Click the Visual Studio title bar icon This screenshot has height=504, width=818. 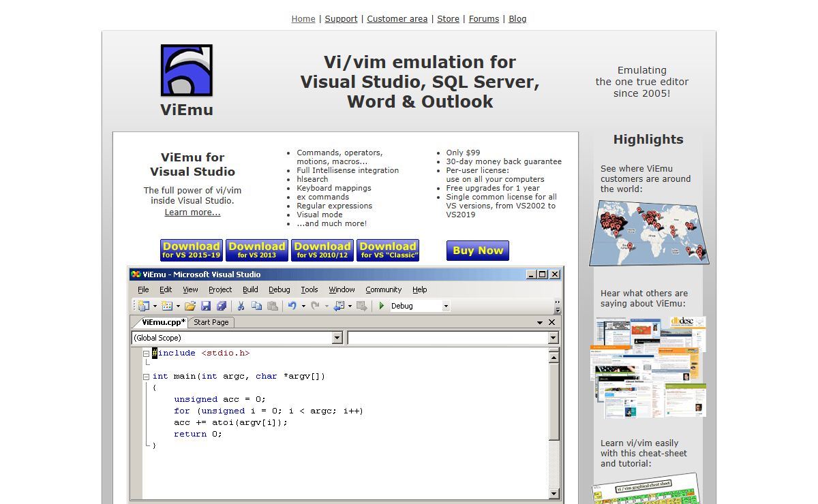(x=136, y=274)
